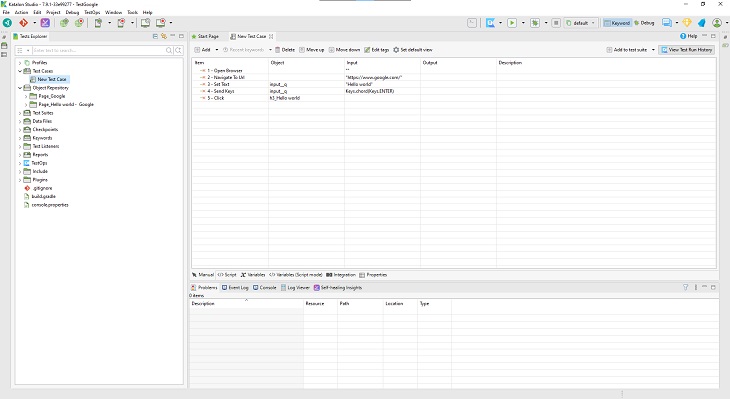The height and width of the screenshot is (399, 730).
Task: Click the blue tag icon
Action: [702, 23]
